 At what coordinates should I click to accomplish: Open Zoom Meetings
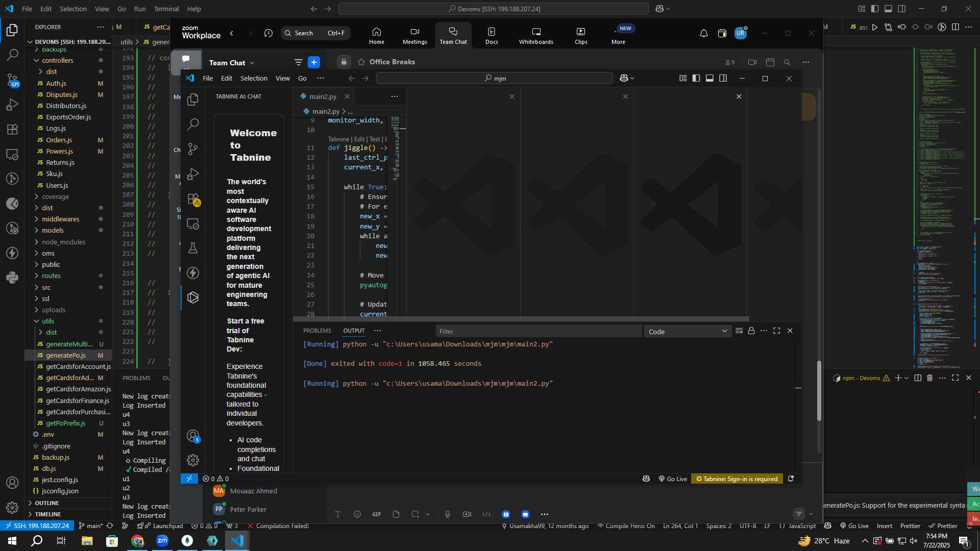click(415, 36)
